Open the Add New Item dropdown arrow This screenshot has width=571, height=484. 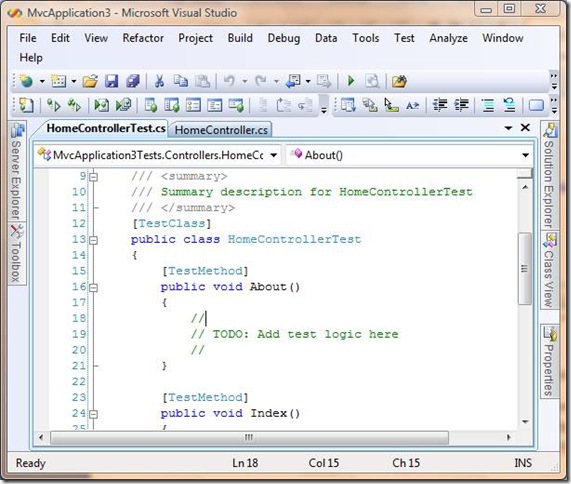tap(74, 81)
